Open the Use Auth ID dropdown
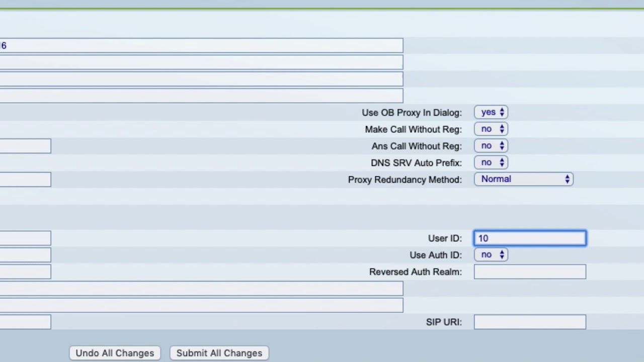Screen dimensions: 644x362 click(x=491, y=254)
